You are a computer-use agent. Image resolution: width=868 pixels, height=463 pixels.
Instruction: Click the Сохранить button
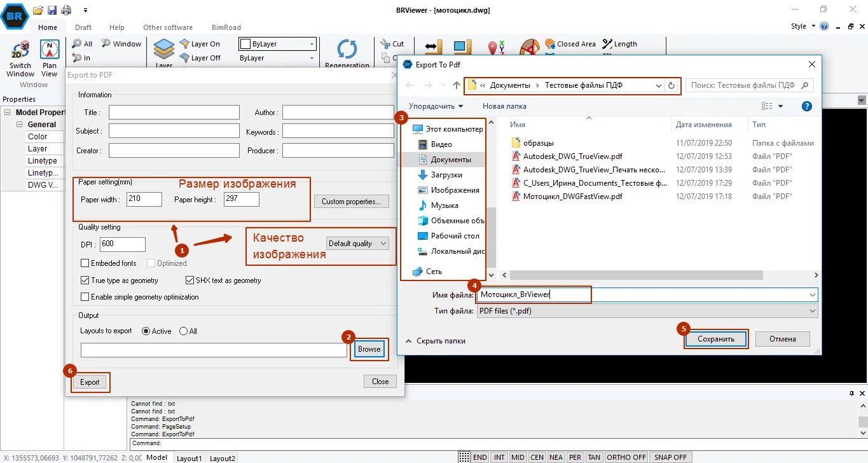(716, 339)
